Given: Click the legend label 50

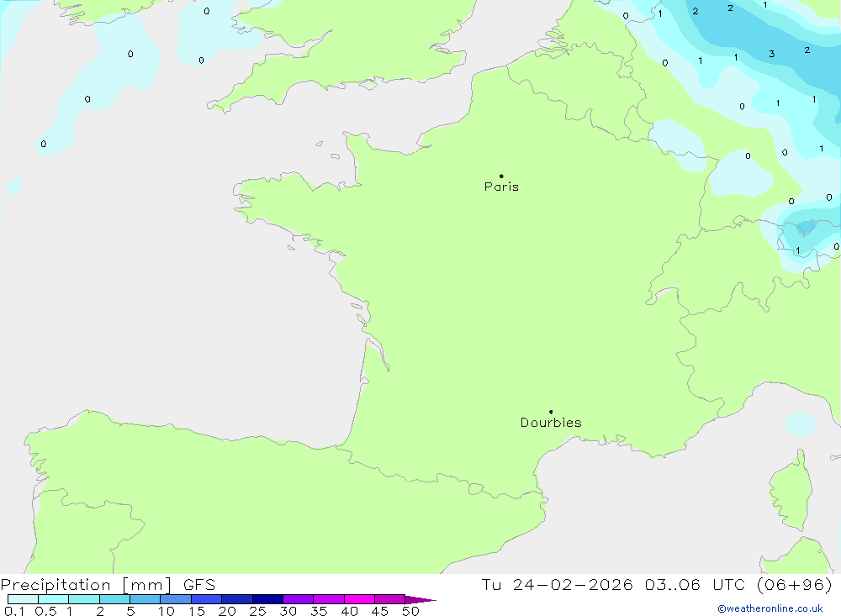Looking at the screenshot, I should tap(410, 611).
